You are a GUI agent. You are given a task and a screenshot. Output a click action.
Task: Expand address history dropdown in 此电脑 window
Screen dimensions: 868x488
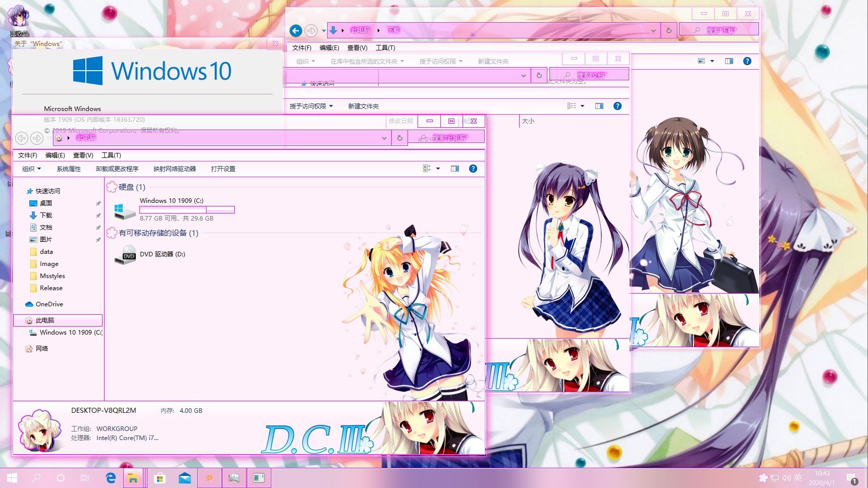[x=384, y=138]
